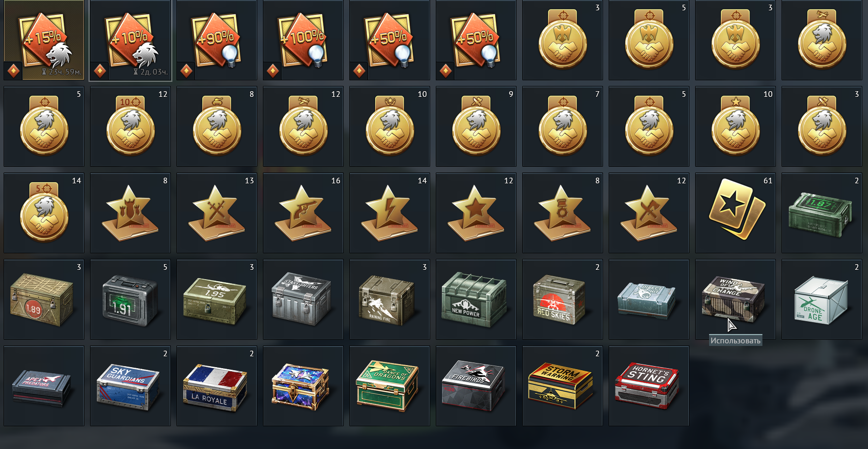The height and width of the screenshot is (449, 868).
Task: Select the 10-target lion medal wager
Action: (130, 126)
